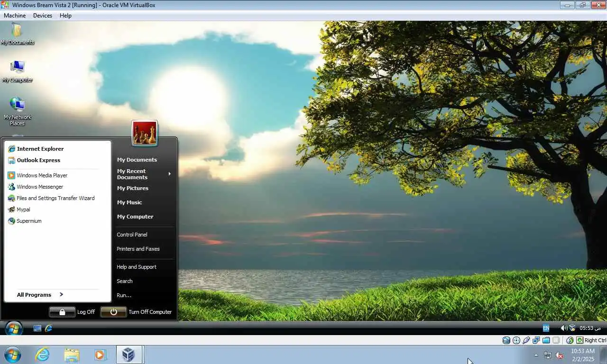Image resolution: width=607 pixels, height=364 pixels.
Task: Click VirtualBox optical disc indicator
Action: [516, 340]
